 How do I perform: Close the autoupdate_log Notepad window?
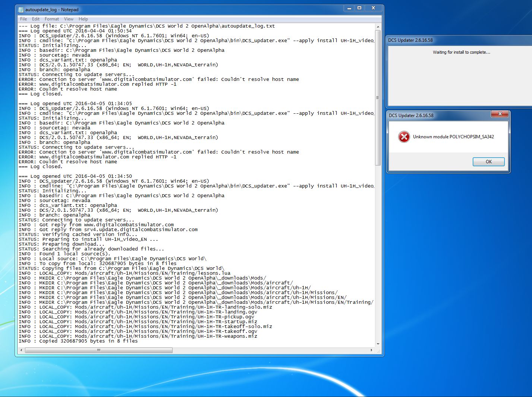pyautogui.click(x=373, y=8)
